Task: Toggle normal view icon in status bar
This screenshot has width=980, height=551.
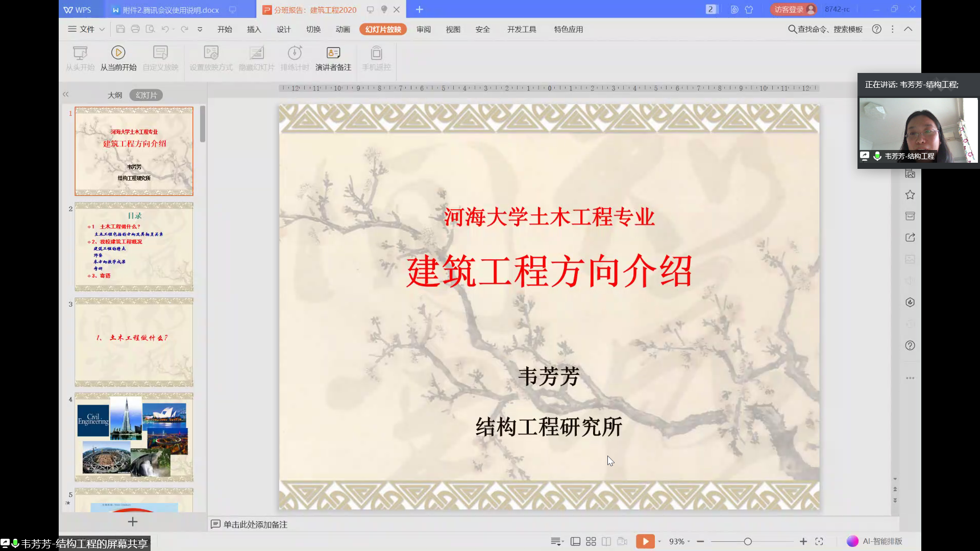Action: (575, 541)
